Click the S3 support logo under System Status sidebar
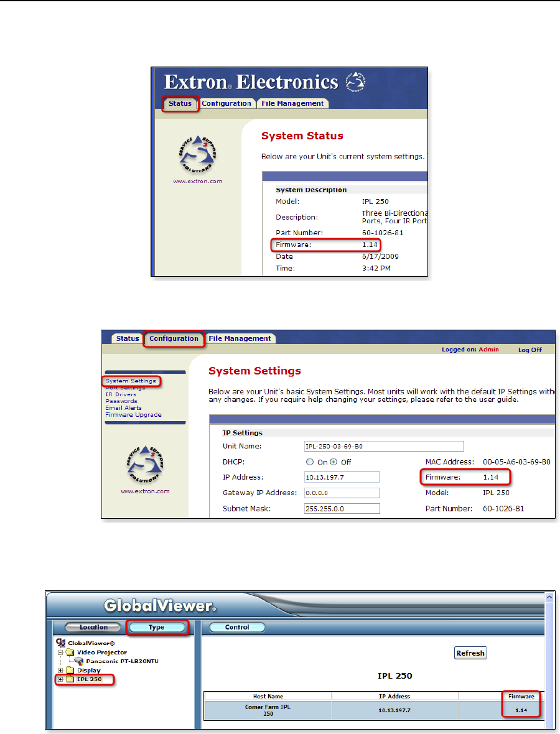Screen dimensions: 560x734 198,154
